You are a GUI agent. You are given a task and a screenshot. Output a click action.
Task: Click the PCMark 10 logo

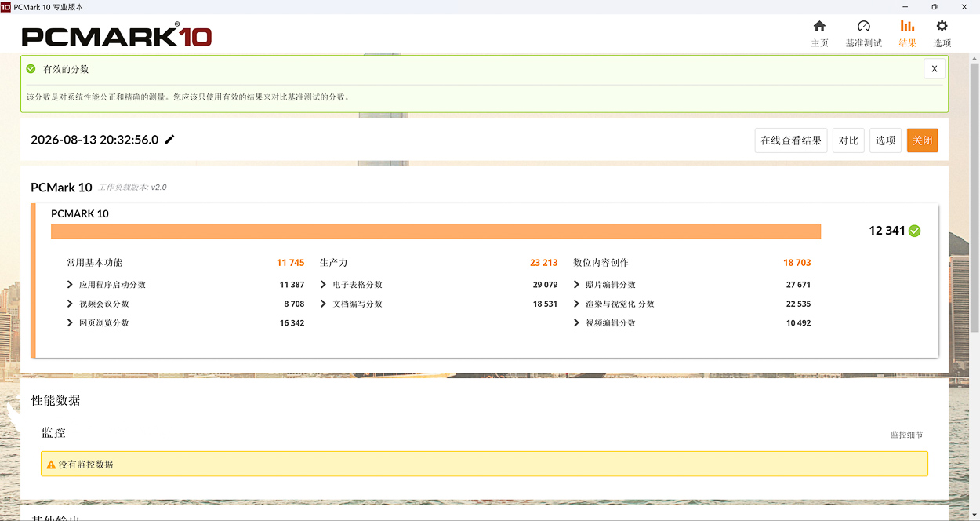point(117,36)
